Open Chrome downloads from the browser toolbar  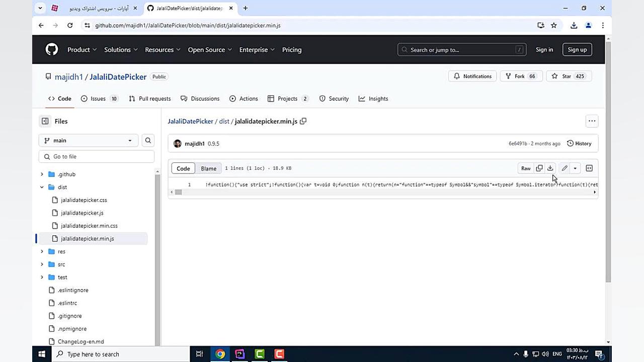point(574,25)
